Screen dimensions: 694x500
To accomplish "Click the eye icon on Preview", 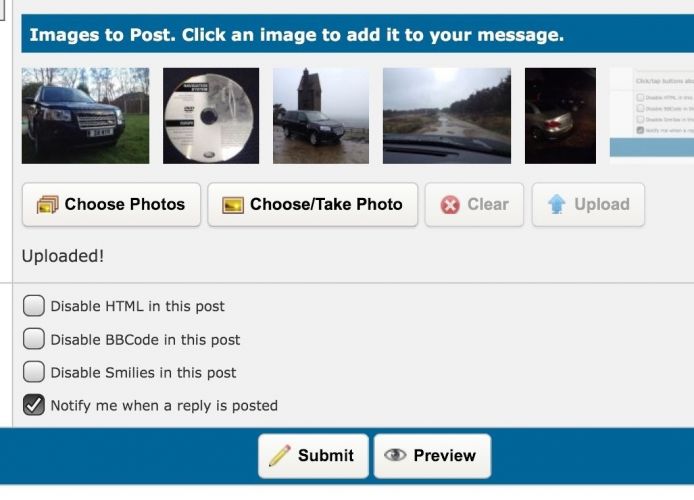I will pos(395,455).
